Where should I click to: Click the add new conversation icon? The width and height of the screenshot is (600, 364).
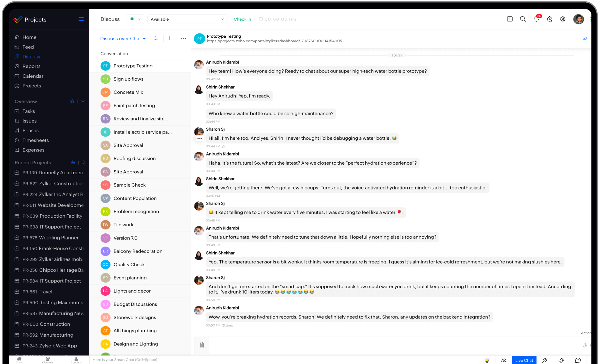tap(170, 38)
